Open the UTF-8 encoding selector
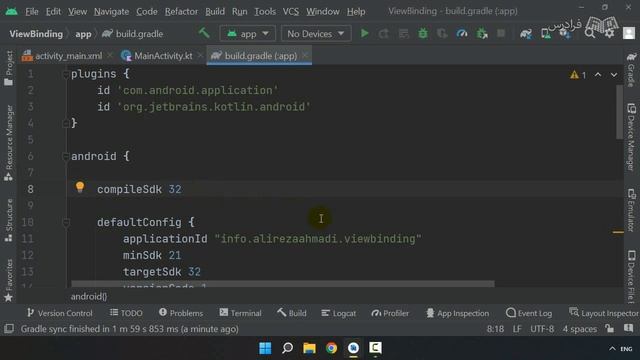Screen dimensions: 640x360 coord(542,329)
